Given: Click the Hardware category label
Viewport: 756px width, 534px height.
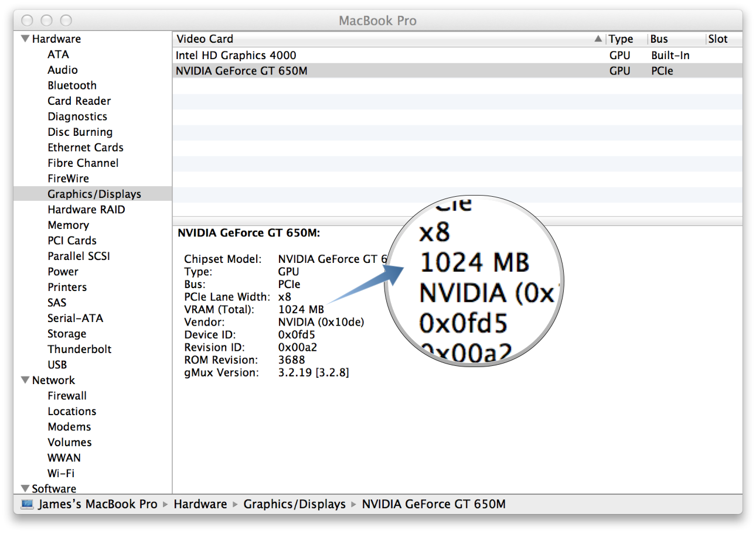Looking at the screenshot, I should pos(56,39).
